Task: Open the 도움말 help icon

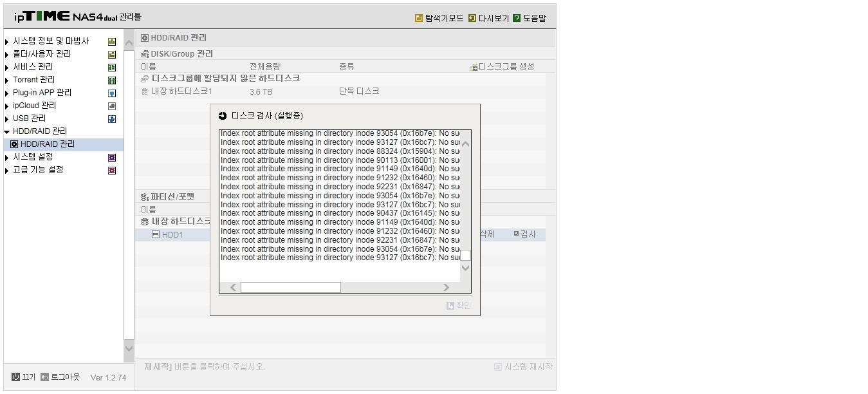Action: pos(517,19)
